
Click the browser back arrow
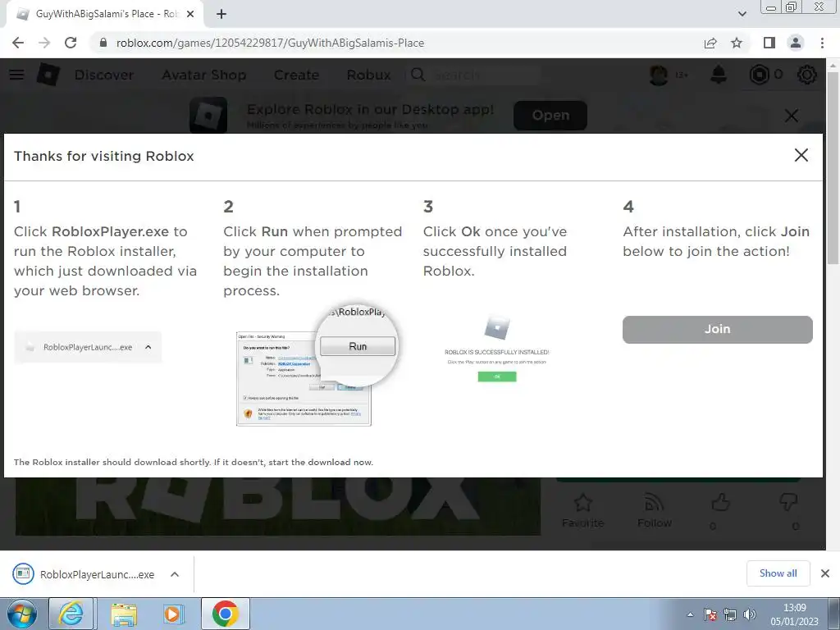(18, 43)
